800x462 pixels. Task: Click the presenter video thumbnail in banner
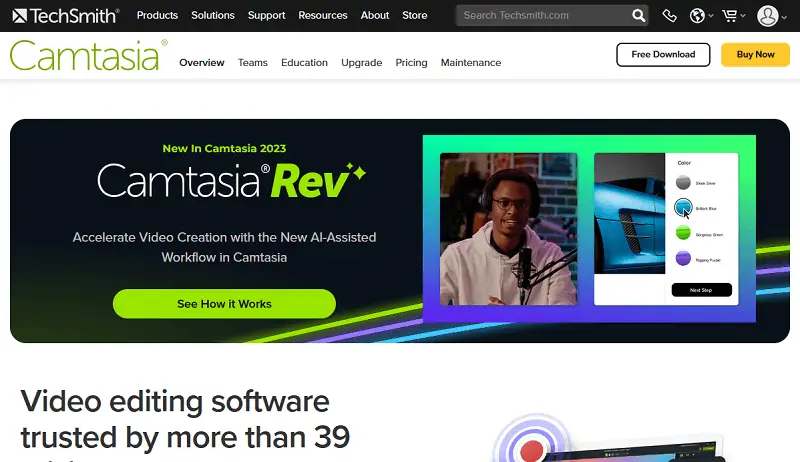point(509,229)
